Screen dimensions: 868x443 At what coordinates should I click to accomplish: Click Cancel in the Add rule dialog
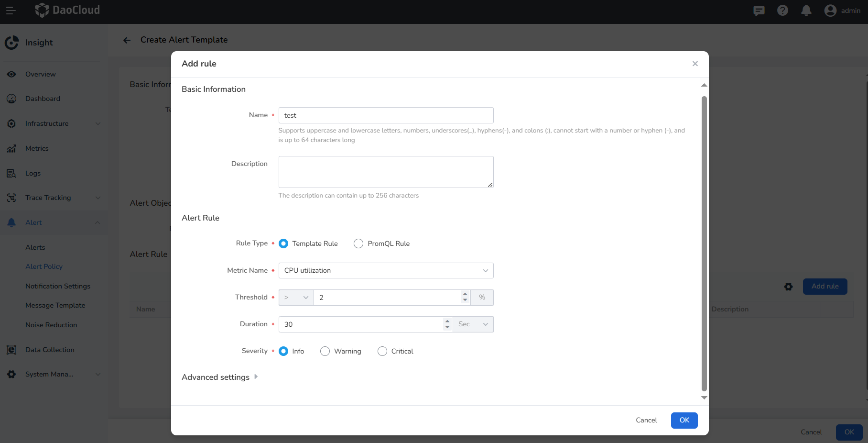[646, 420]
